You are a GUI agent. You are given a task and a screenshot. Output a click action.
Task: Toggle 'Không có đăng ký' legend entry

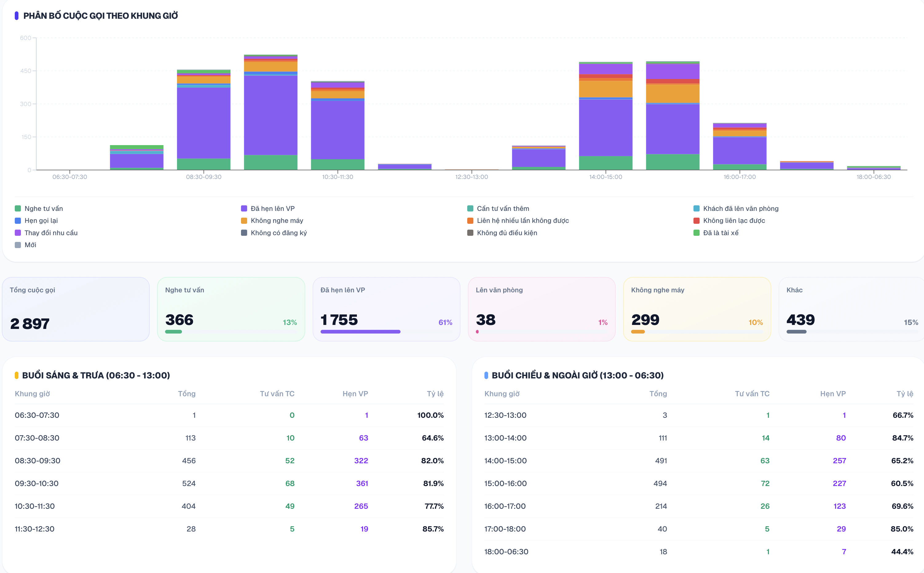pos(274,233)
